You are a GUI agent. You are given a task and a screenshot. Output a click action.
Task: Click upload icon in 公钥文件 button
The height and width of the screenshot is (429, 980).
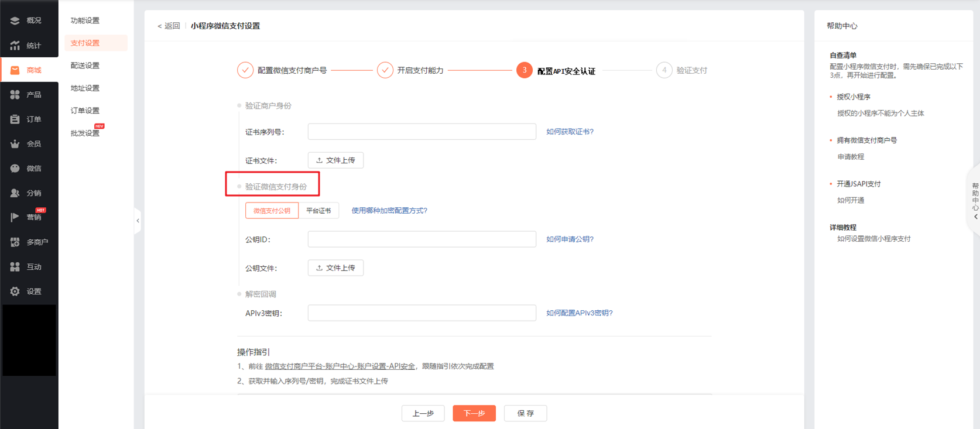pos(319,268)
